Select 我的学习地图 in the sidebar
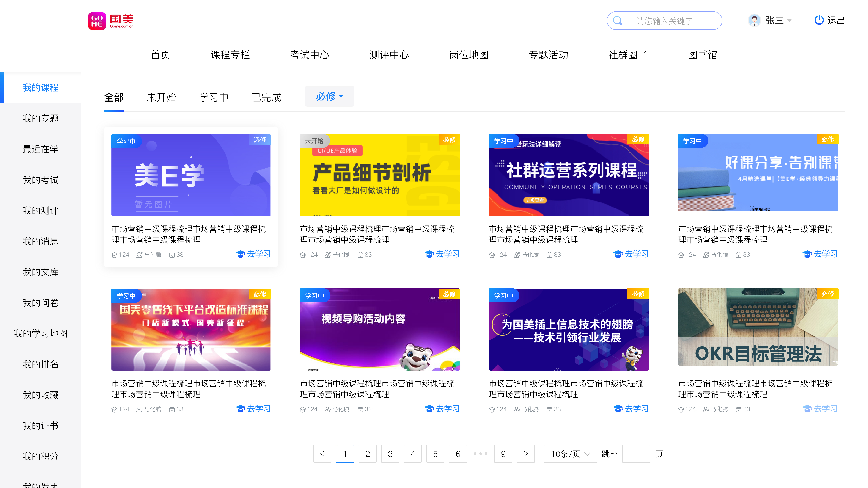Screen dimensions: 868x488 [x=41, y=333]
